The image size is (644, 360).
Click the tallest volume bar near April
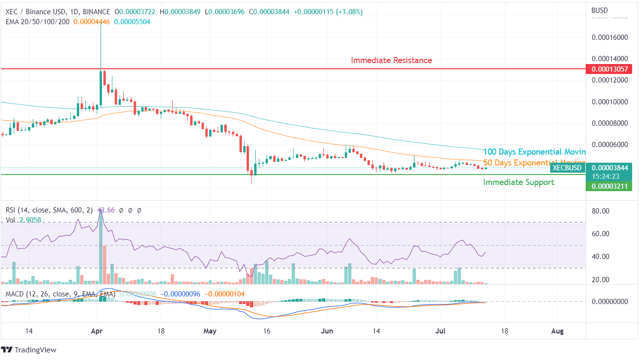(101, 247)
